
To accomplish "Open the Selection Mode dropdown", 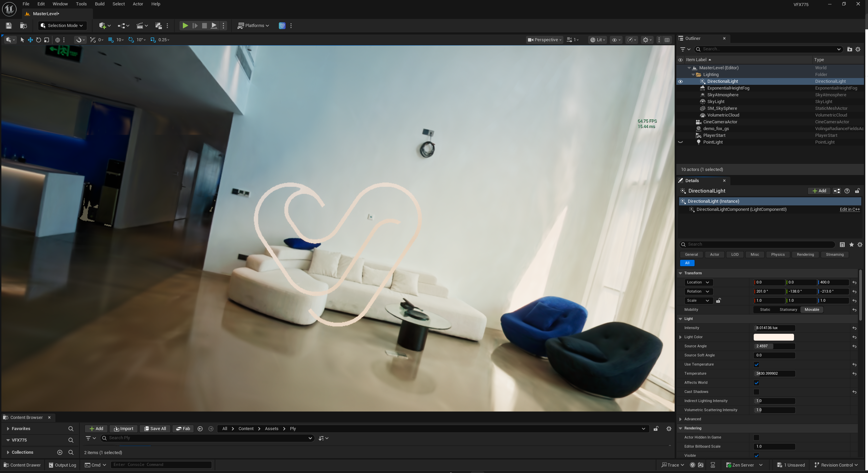I will (x=62, y=25).
